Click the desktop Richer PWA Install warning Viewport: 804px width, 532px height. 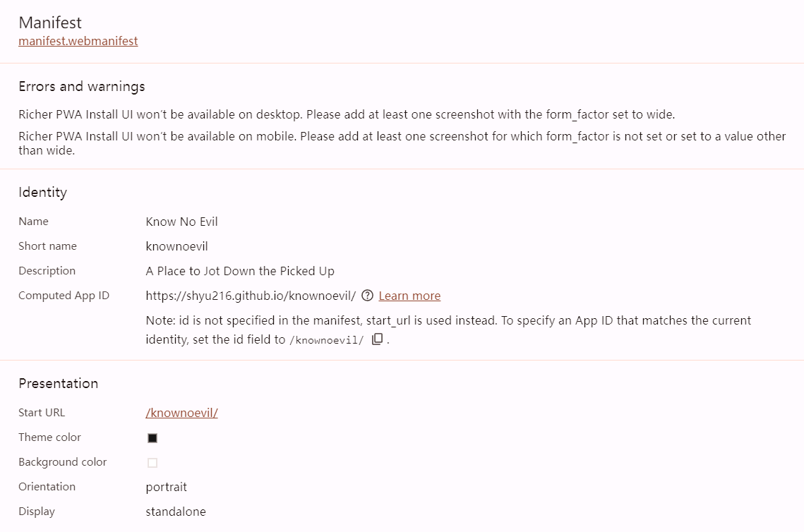point(347,114)
